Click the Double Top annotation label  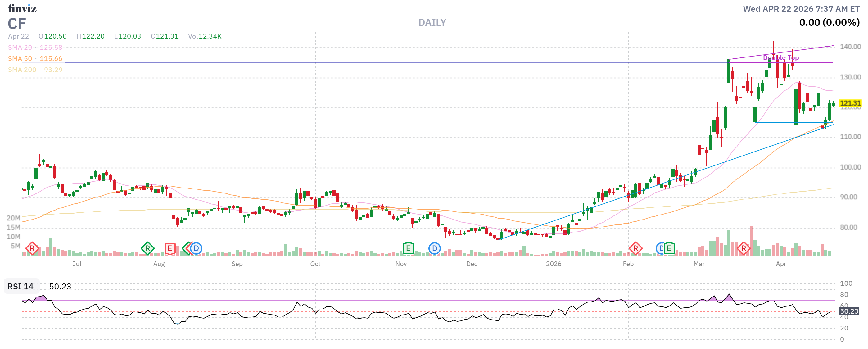coord(781,58)
